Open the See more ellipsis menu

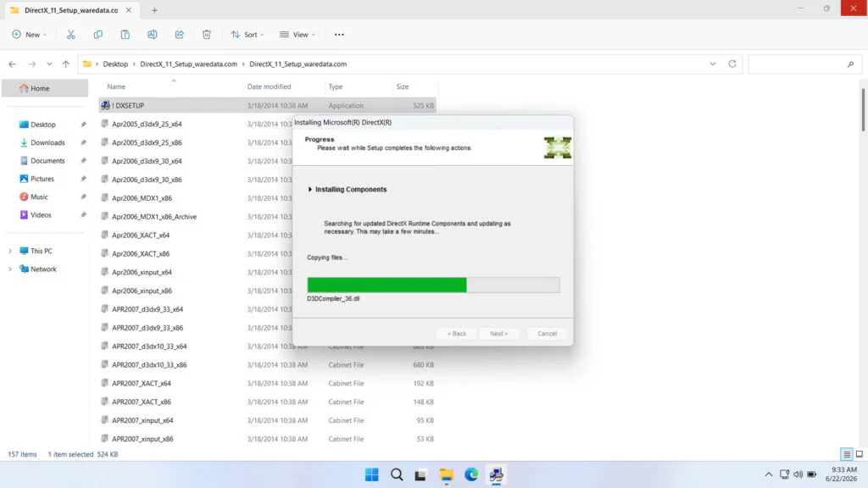[x=339, y=34]
